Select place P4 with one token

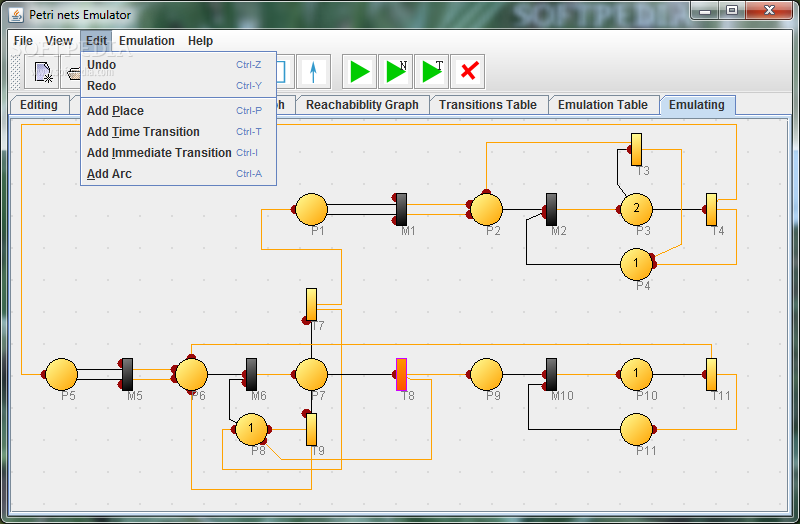[x=637, y=264]
